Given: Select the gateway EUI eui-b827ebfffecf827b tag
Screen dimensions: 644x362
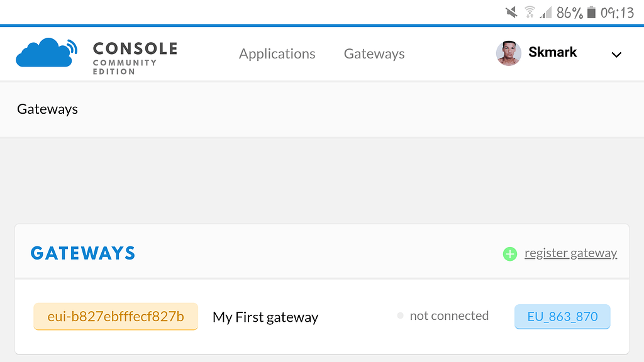Looking at the screenshot, I should pyautogui.click(x=115, y=316).
